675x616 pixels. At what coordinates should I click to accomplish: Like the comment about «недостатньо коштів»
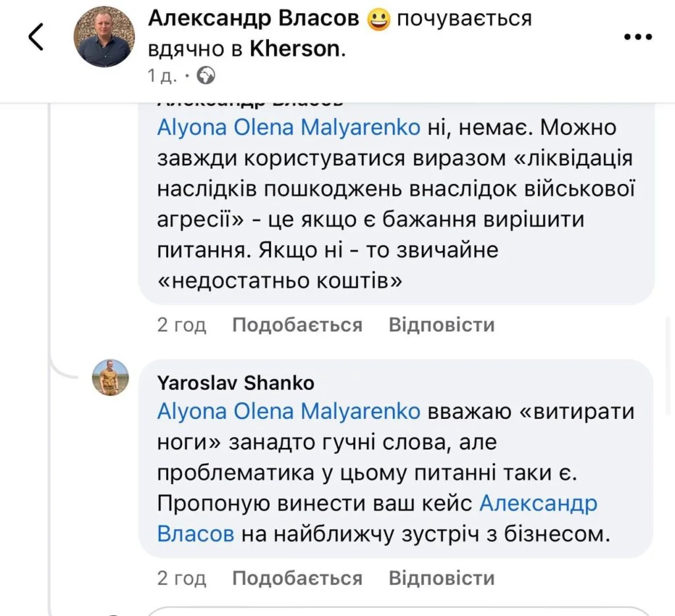[x=297, y=325]
